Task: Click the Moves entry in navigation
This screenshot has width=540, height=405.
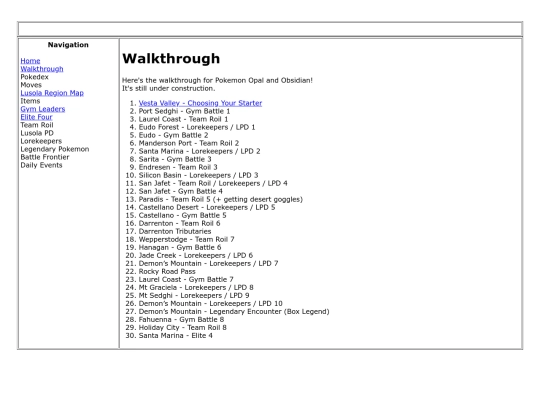Action: click(31, 85)
